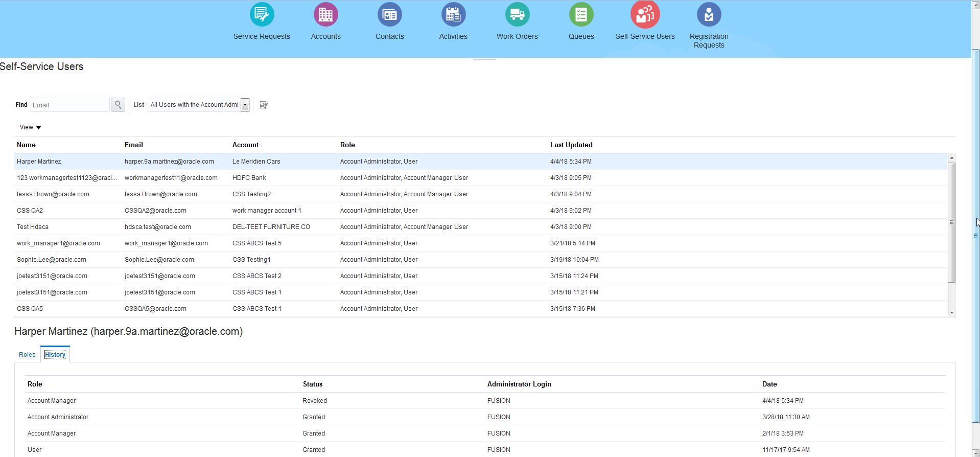The height and width of the screenshot is (457, 980).
Task: Open the Registration Requests icon
Action: pyautogui.click(x=709, y=15)
